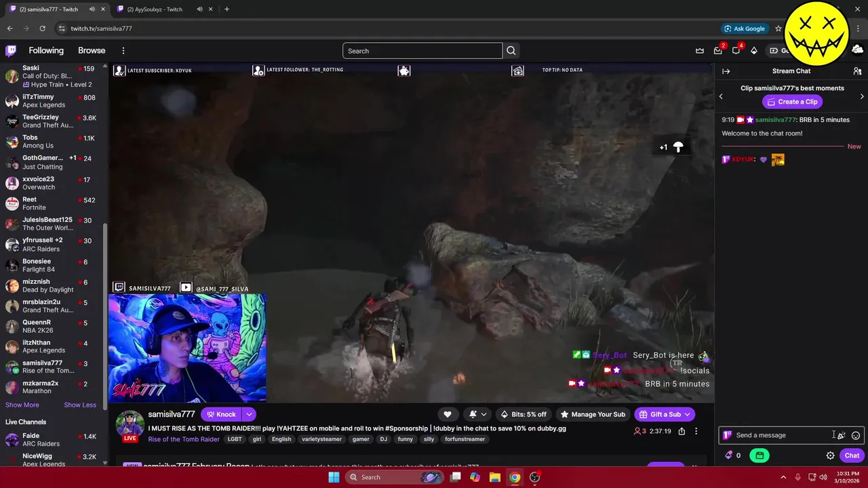Open xxvoice23 Overwatch channel in sidebar
The width and height of the screenshot is (868, 488).
(x=53, y=182)
